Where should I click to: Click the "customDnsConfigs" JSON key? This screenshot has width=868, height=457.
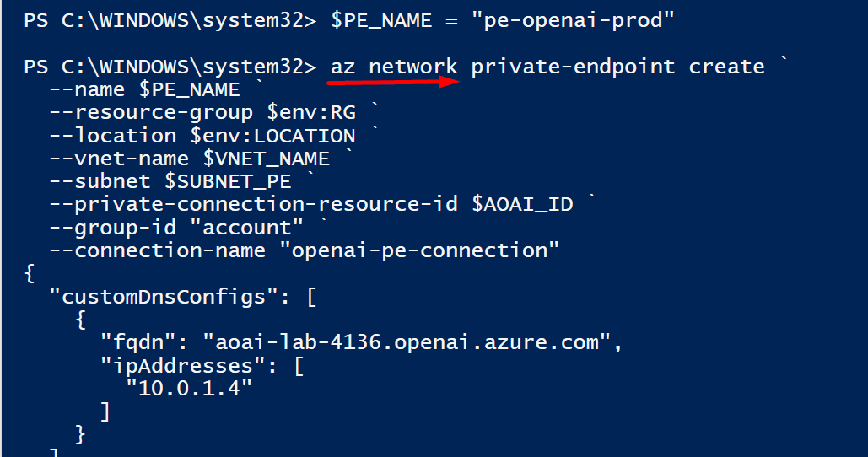pos(164,297)
